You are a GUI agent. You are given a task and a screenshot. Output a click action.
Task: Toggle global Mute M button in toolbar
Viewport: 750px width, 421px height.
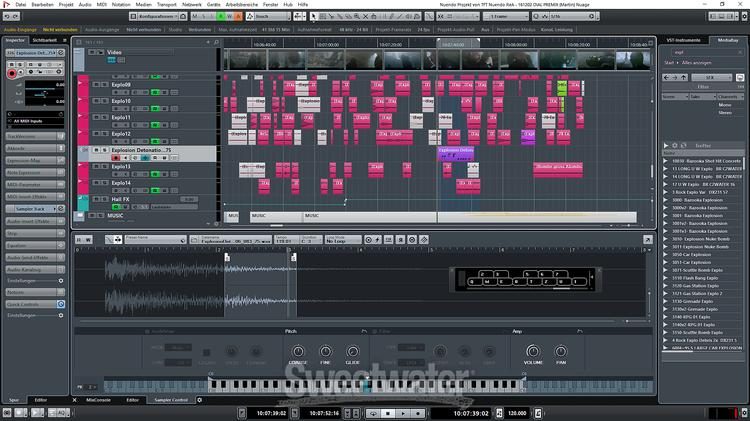[x=195, y=16]
